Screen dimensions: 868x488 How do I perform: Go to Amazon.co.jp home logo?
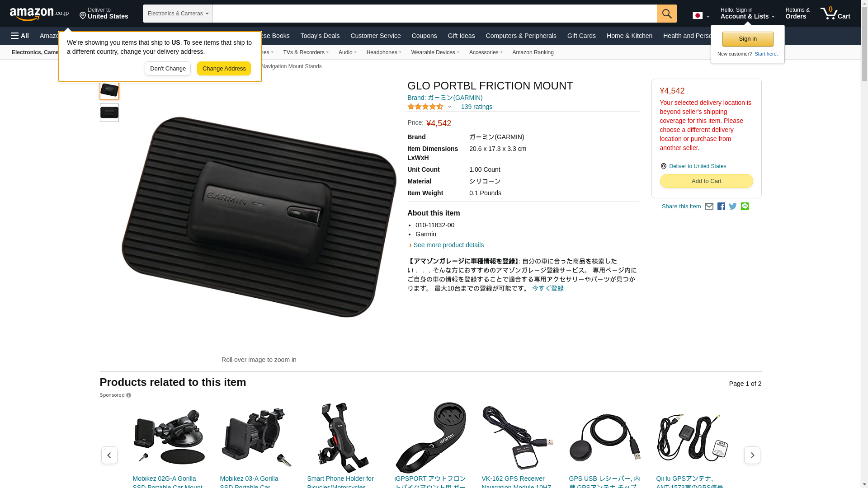tap(39, 14)
